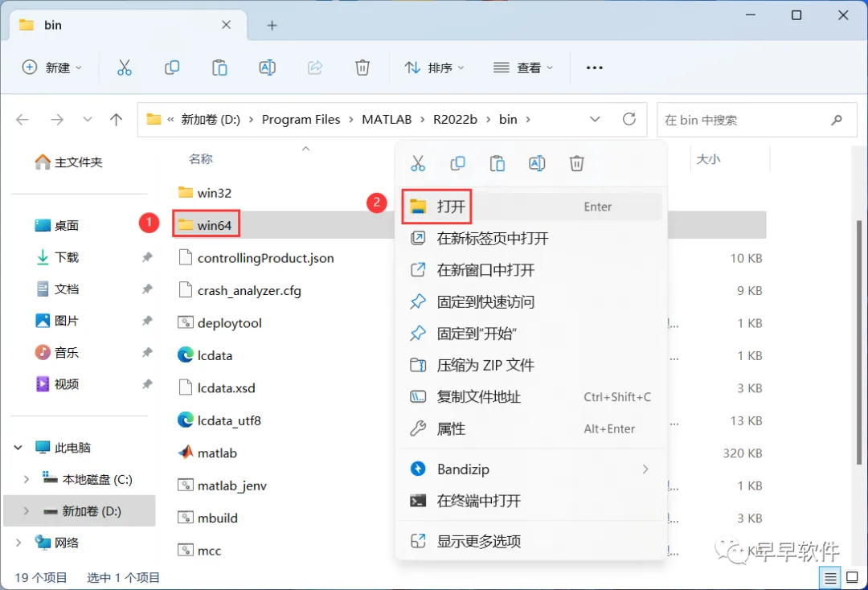Open the three-dots See more menu
The height and width of the screenshot is (590, 868).
pyautogui.click(x=594, y=68)
